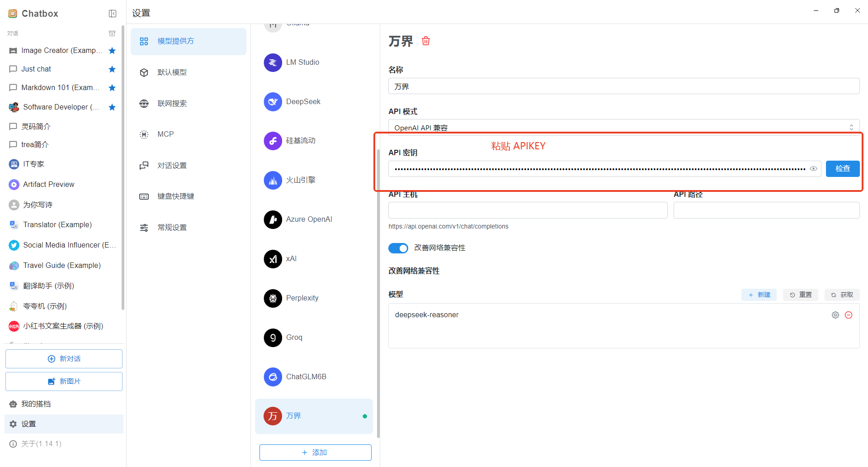Open the 小红书文案生成器 conversation
Screen dimensions: 868x467
pos(62,326)
